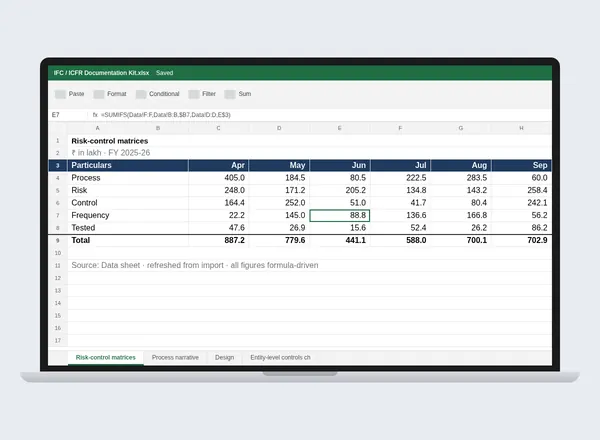Click the cell with value 166.8
600x440 pixels.
pyautogui.click(x=461, y=215)
